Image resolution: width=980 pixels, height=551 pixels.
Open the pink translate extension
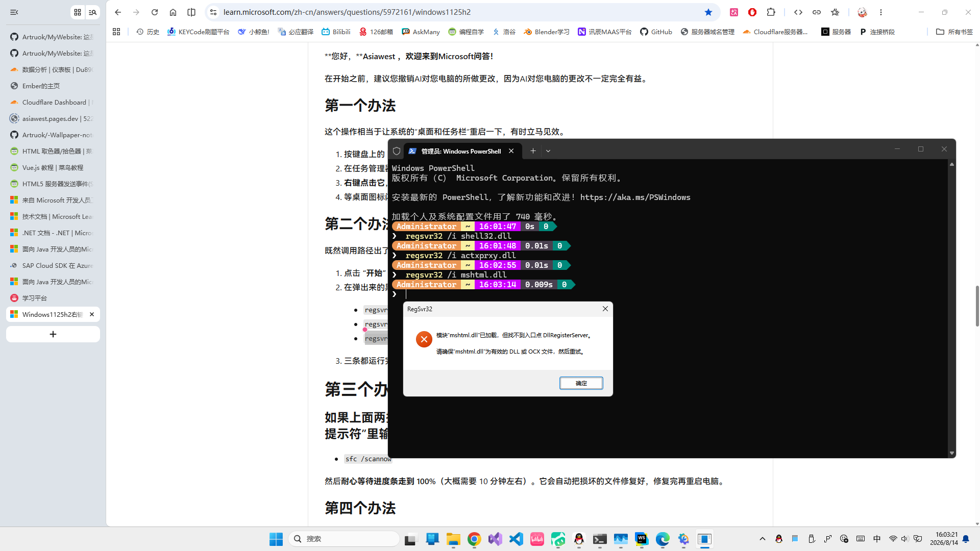tap(734, 12)
